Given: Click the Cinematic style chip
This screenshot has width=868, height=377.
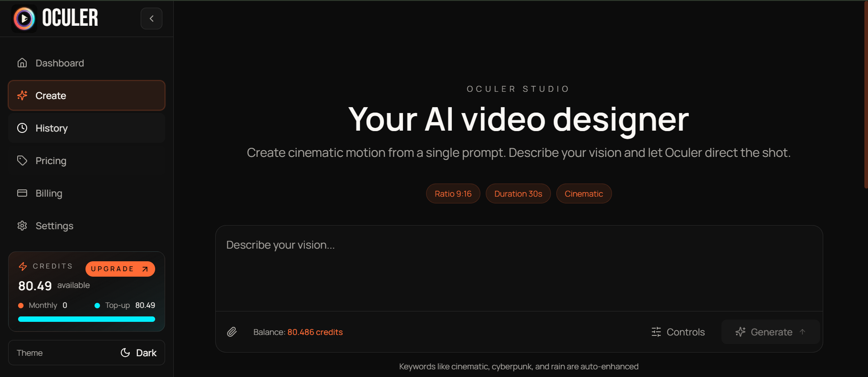Looking at the screenshot, I should pyautogui.click(x=583, y=193).
